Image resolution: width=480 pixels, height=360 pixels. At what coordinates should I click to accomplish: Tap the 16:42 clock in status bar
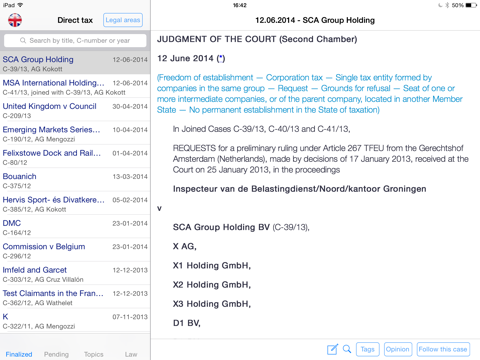click(240, 5)
